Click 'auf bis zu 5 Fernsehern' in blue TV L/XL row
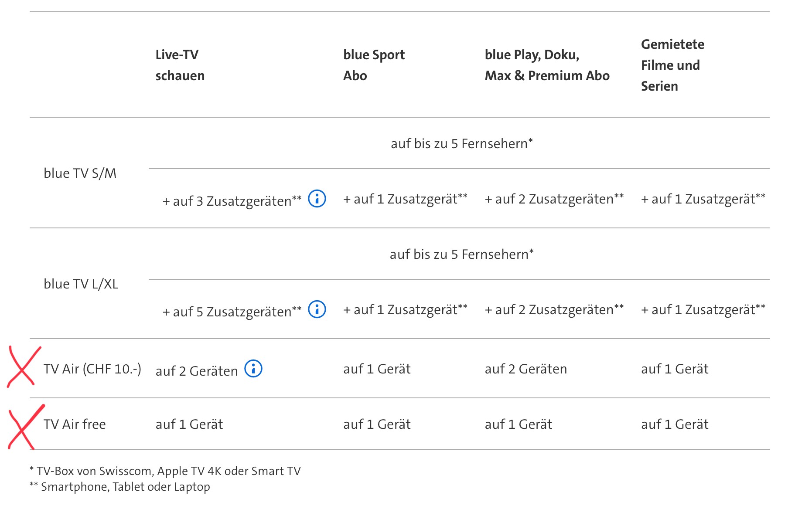The image size is (812, 509). coord(461,254)
